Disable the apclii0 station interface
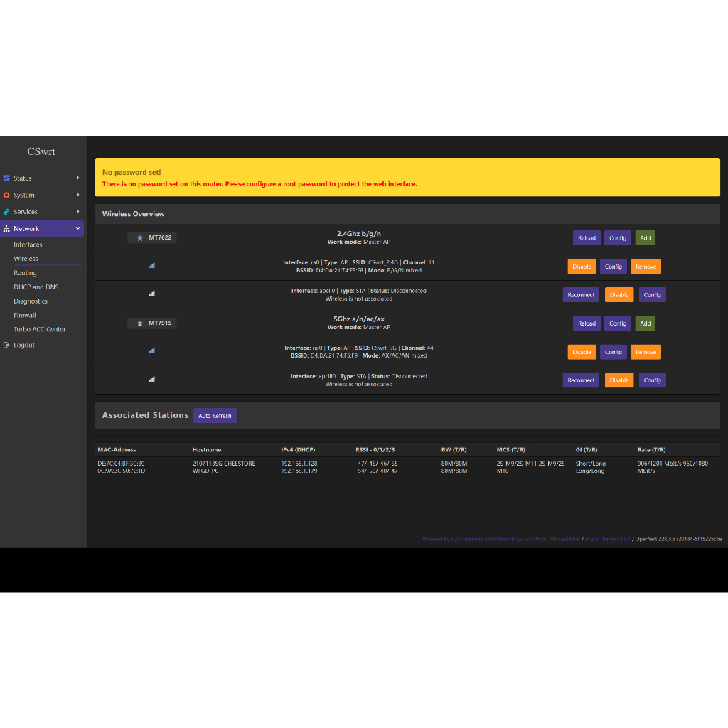The height and width of the screenshot is (728, 728). (619, 380)
